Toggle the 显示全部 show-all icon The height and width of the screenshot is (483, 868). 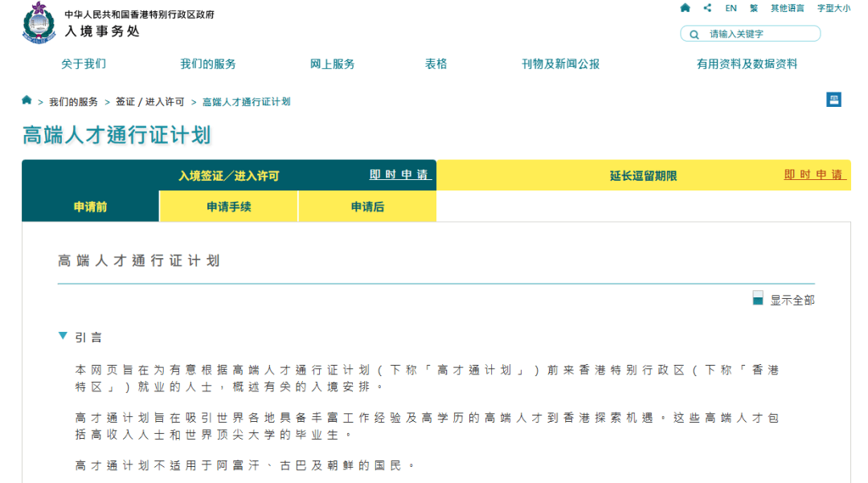pyautogui.click(x=757, y=298)
